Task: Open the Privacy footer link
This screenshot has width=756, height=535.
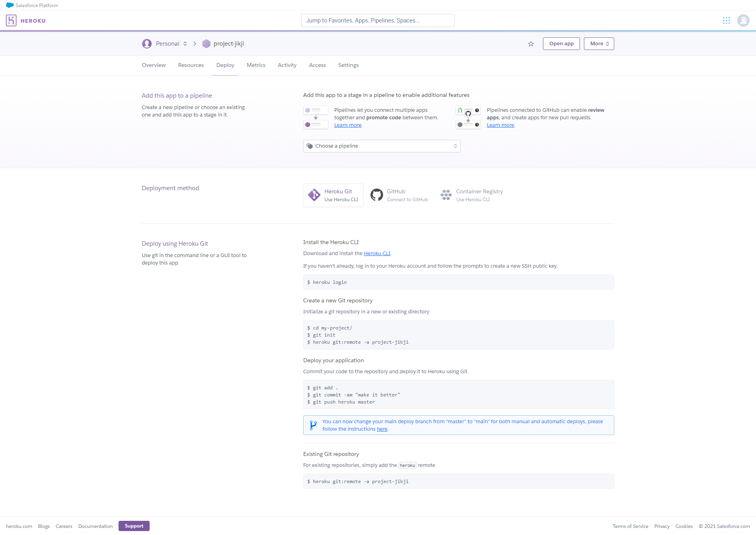Action: pos(662,526)
